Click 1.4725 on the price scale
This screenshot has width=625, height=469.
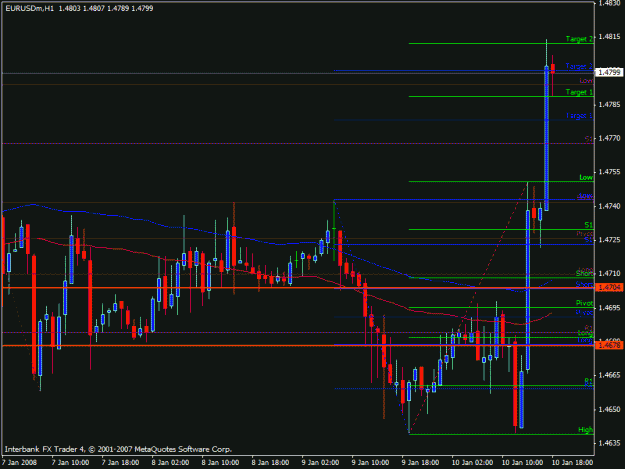click(x=609, y=240)
